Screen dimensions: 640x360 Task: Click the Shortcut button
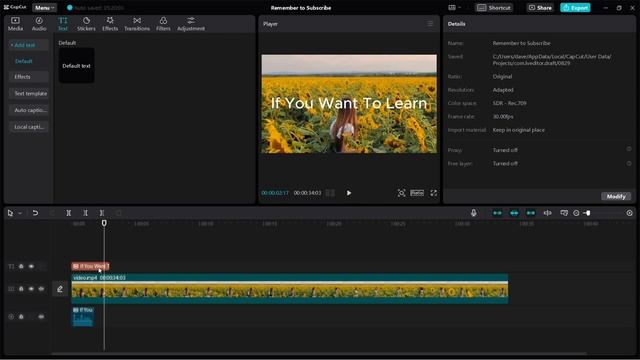click(x=494, y=8)
